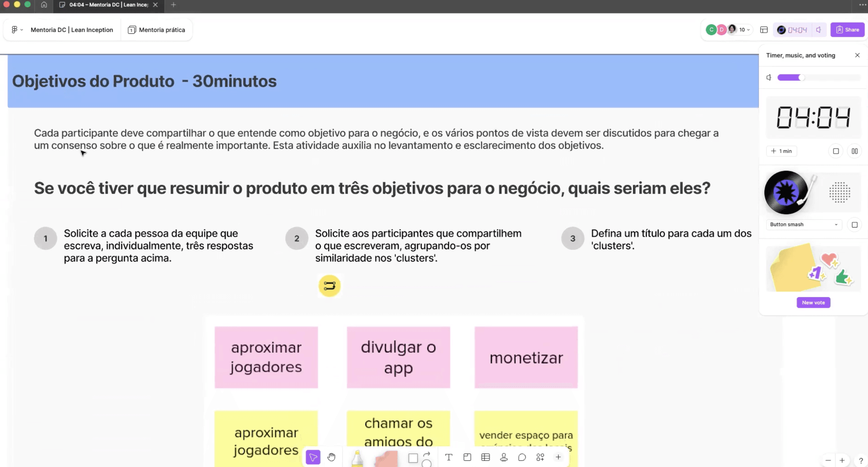Add 1 min to timer
This screenshot has height=467, width=868.
point(781,151)
